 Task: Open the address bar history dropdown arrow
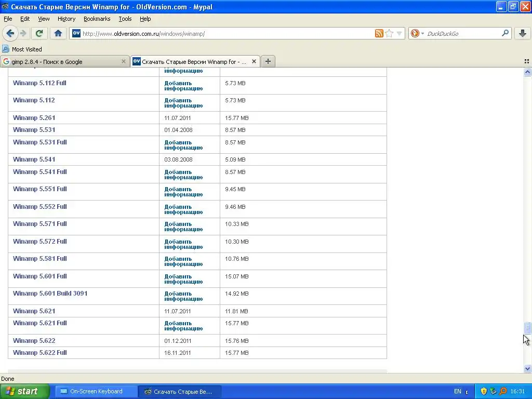[400, 33]
